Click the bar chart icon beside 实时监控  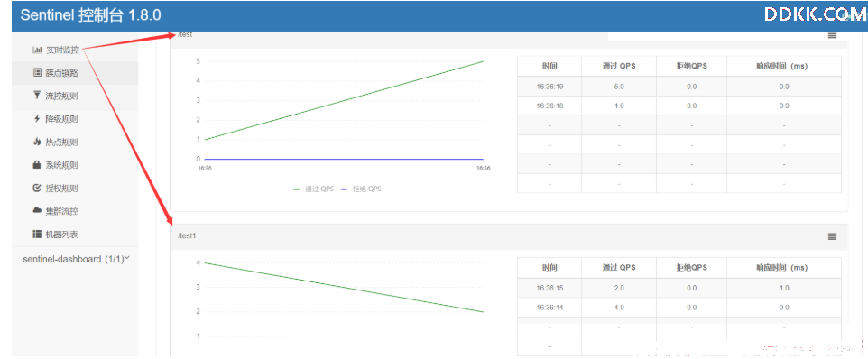[x=37, y=50]
